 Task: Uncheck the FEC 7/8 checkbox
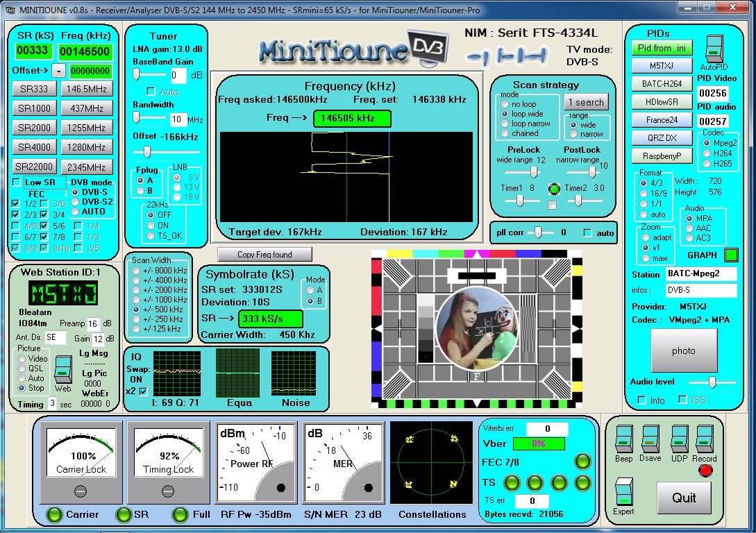coord(44,237)
